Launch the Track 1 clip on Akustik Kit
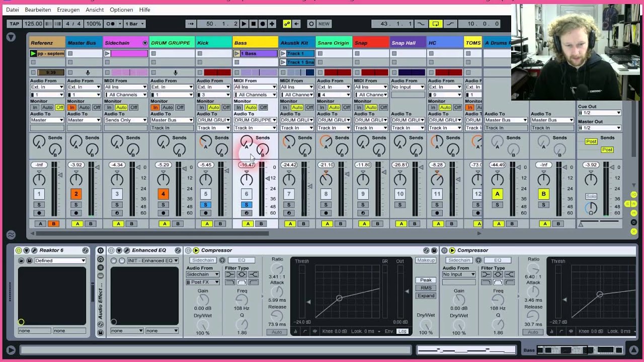Viewport: 644px width, 362px height. coord(283,53)
